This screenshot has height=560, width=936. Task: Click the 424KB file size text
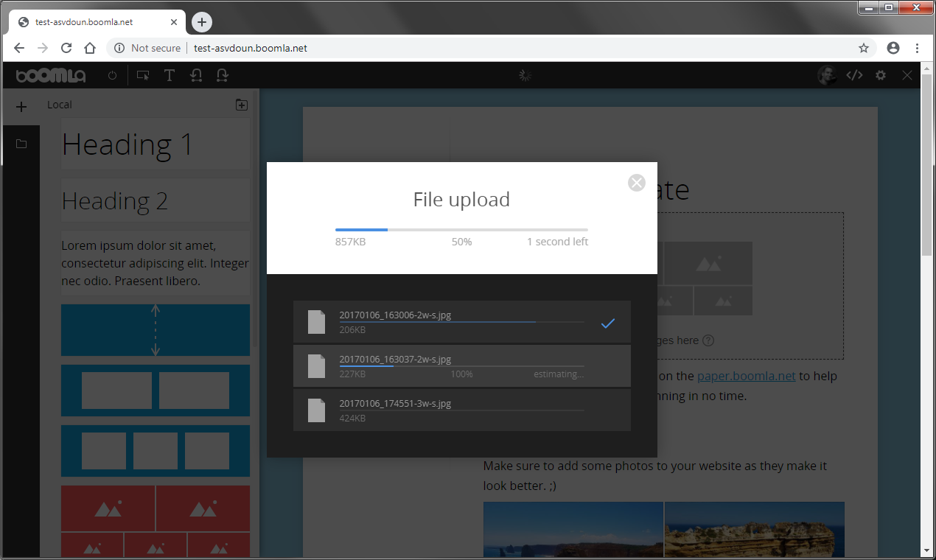pyautogui.click(x=352, y=419)
